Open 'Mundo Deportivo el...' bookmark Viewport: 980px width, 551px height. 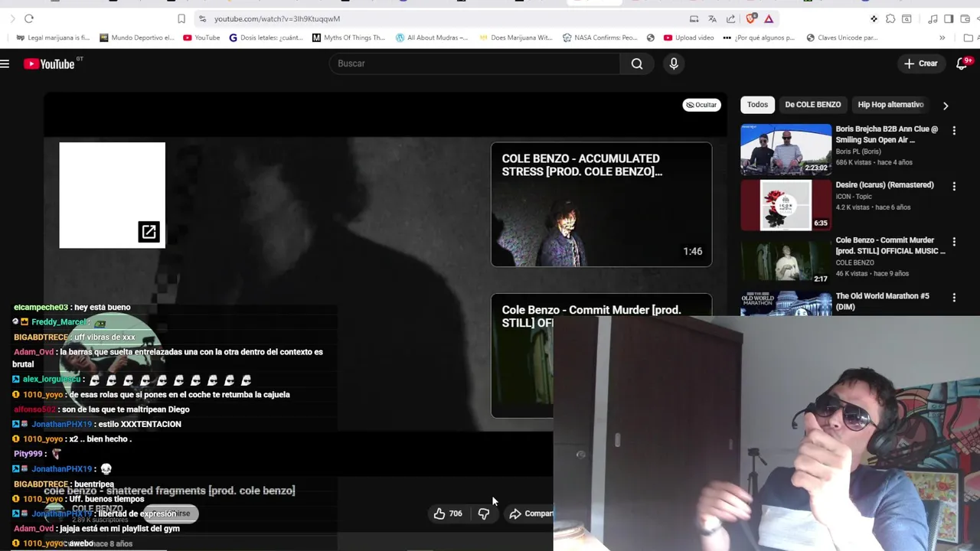[136, 37]
